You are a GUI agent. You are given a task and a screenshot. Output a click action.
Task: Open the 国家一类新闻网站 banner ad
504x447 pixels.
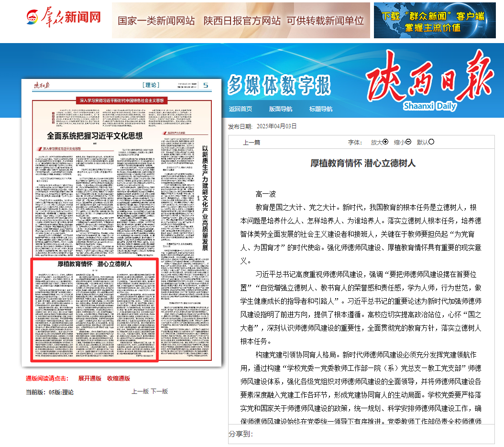click(241, 20)
